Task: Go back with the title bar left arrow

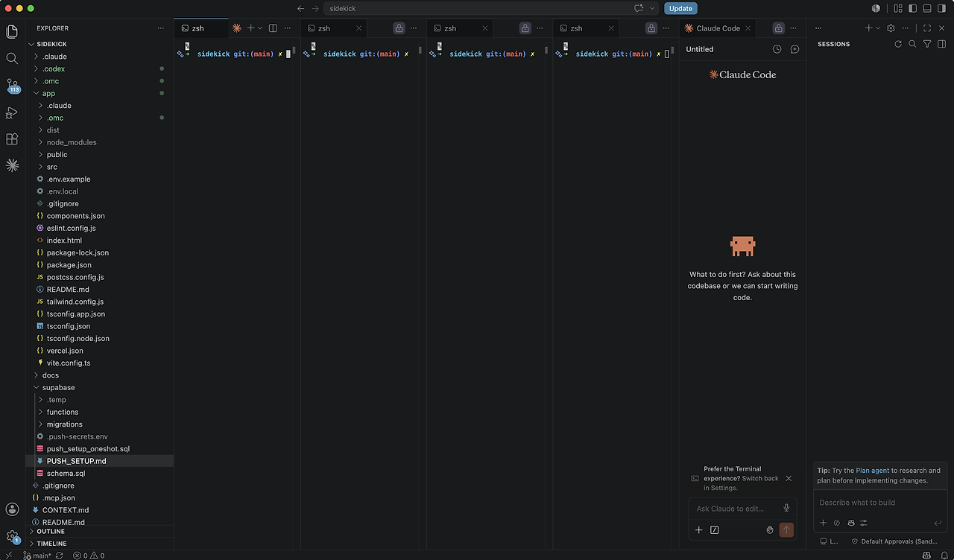Action: click(x=301, y=8)
